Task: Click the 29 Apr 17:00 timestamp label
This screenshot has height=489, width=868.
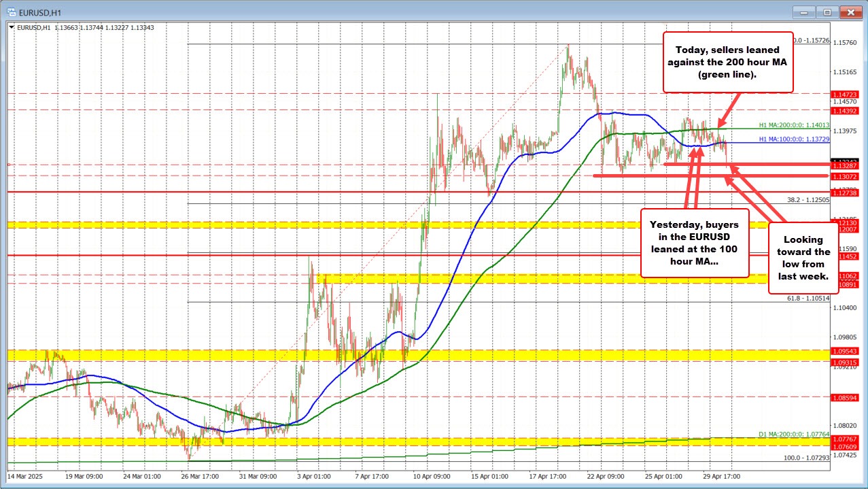Action: [x=721, y=477]
